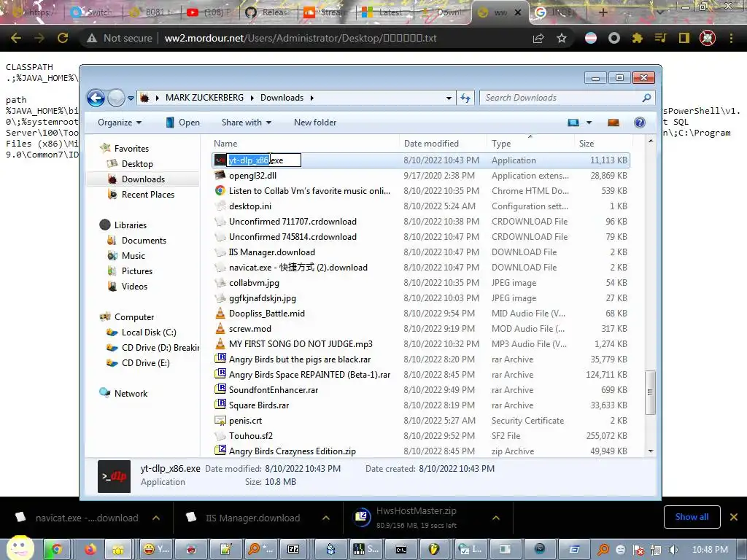The image size is (747, 560).
Task: Select the Chrome HTML file Listen to Collab Vm's
Action: tap(309, 191)
